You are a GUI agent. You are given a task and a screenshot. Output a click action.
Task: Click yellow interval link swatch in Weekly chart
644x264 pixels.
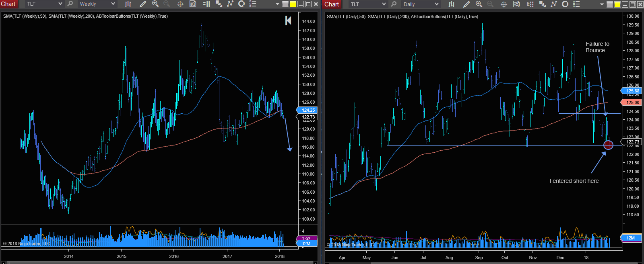point(293,4)
